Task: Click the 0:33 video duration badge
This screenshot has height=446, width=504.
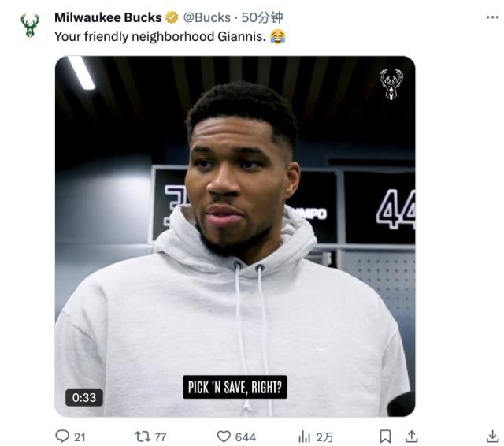Action: (83, 397)
